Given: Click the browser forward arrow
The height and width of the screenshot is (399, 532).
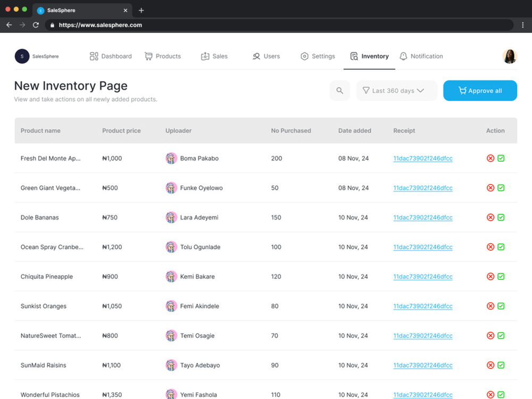Looking at the screenshot, I should [x=22, y=25].
